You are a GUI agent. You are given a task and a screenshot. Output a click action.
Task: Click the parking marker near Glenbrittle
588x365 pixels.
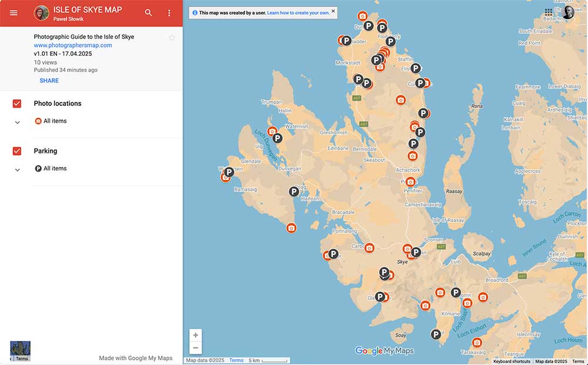(x=380, y=297)
